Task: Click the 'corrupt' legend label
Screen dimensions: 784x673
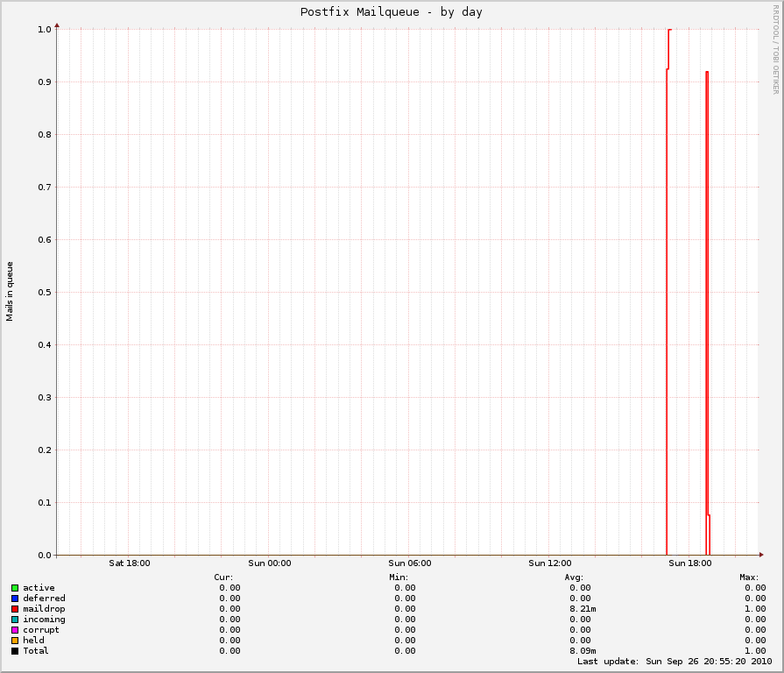Action: coord(41,630)
